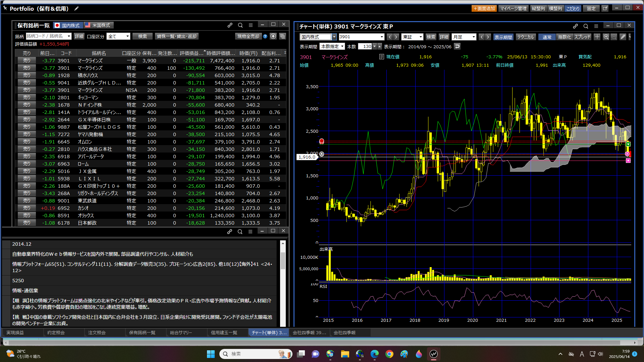Switch to 総合サマリー tab
The image size is (644, 362).
[186, 333]
